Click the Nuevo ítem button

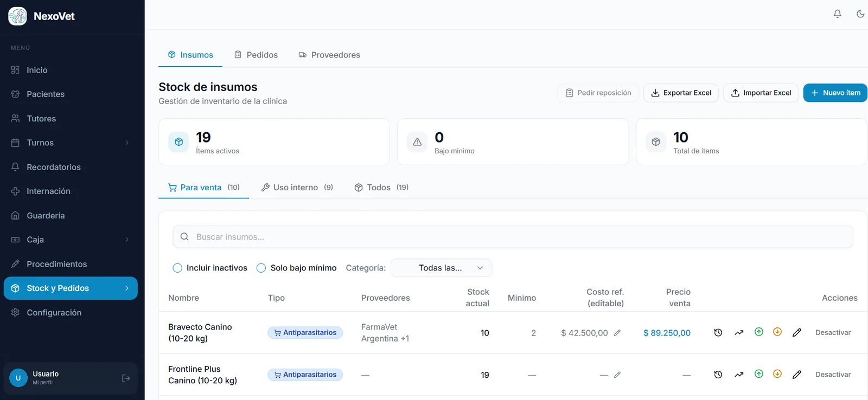835,93
